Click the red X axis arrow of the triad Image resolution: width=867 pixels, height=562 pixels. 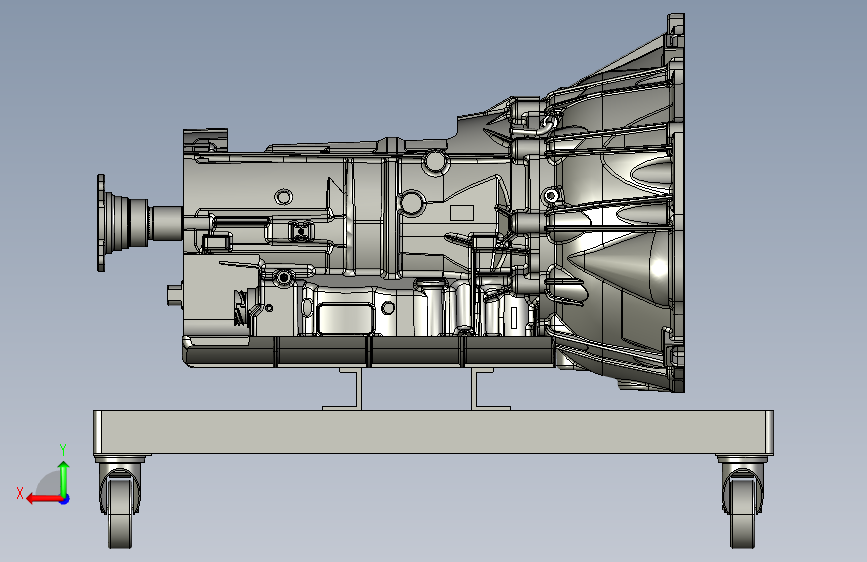click(x=44, y=499)
